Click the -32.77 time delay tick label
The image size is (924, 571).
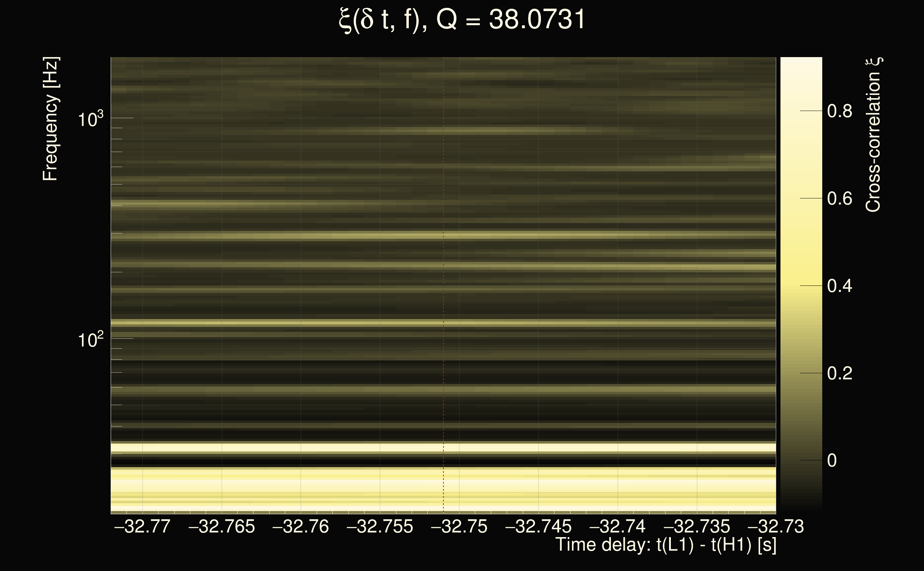142,526
